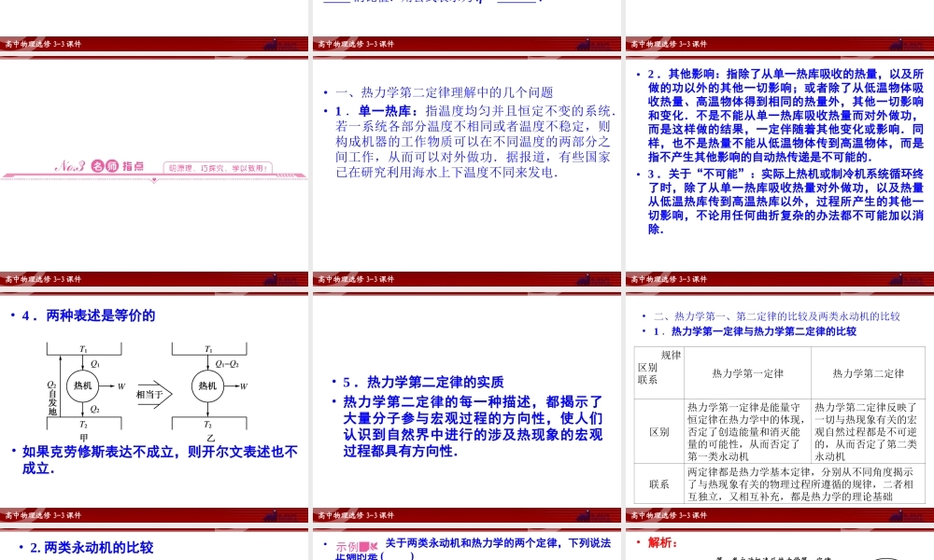Click the bullet marker before 4．两种表述是等价的
The height and width of the screenshot is (560, 934).
pyautogui.click(x=13, y=315)
